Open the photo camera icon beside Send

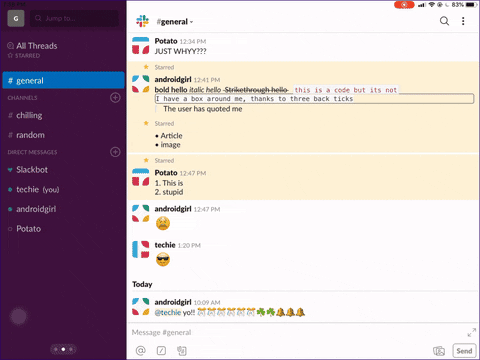439,351
